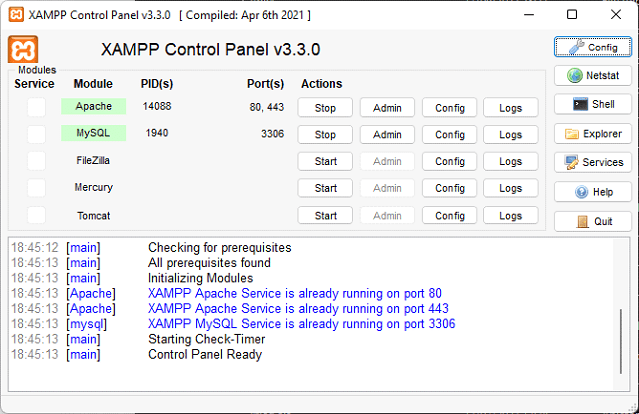Open global Config with wrench icon
Viewport: 639px width, 414px height.
pyautogui.click(x=592, y=47)
